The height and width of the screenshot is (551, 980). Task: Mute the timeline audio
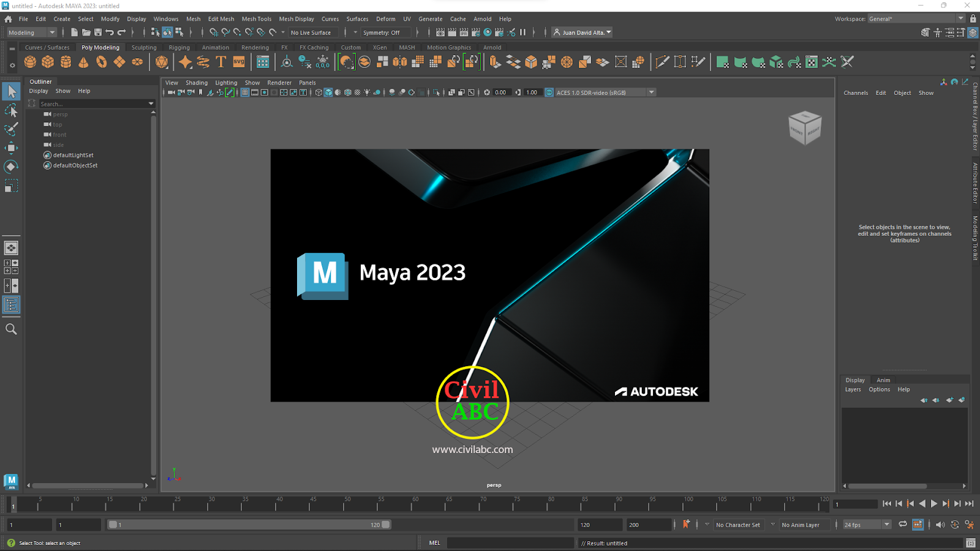[x=940, y=525]
